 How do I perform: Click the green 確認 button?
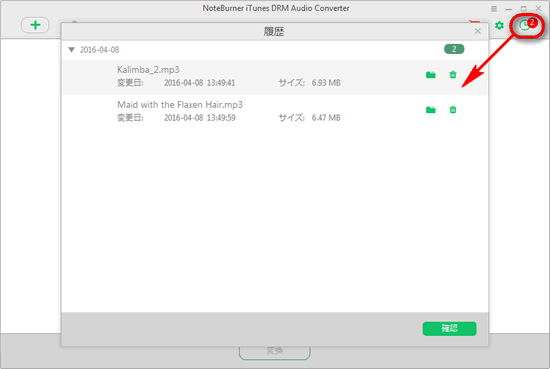click(x=449, y=329)
